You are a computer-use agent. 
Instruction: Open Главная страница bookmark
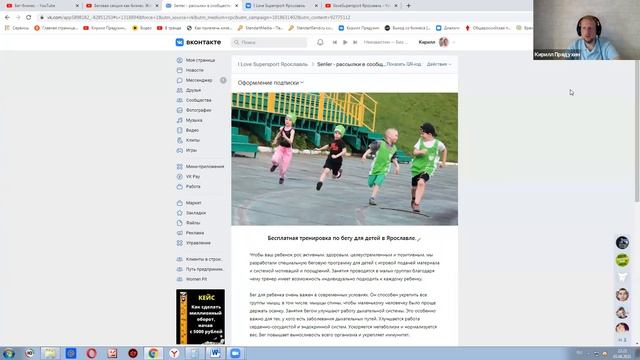click(56, 28)
